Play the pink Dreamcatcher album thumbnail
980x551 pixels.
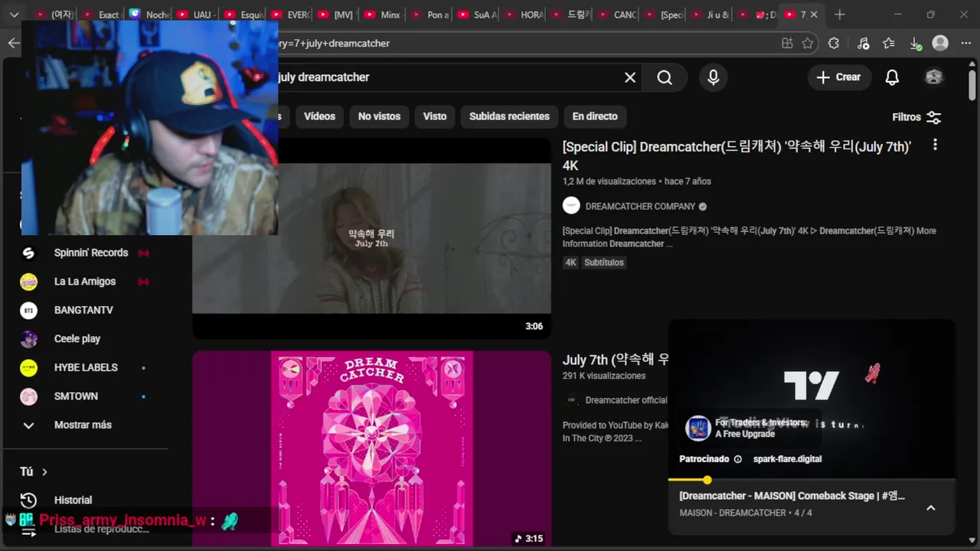[x=371, y=448]
